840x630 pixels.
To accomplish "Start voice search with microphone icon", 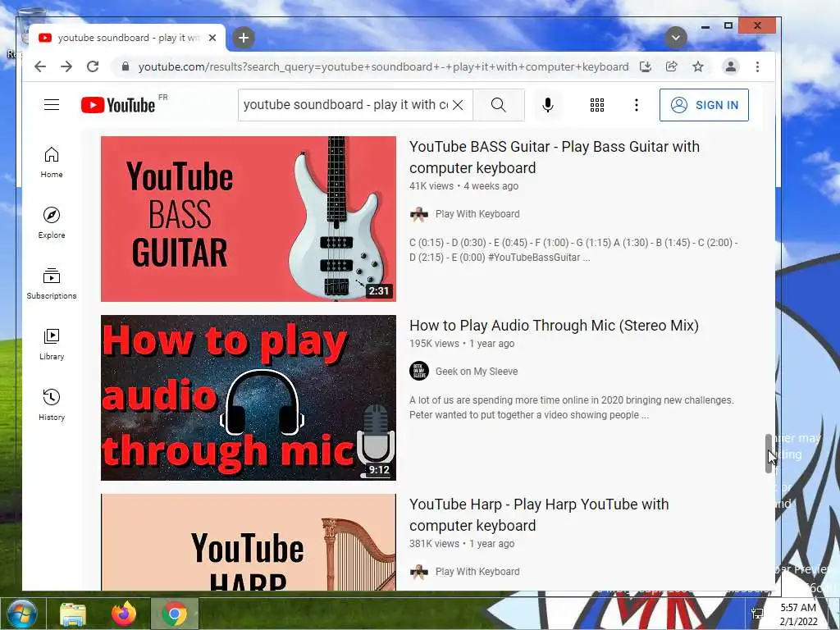I will click(547, 105).
